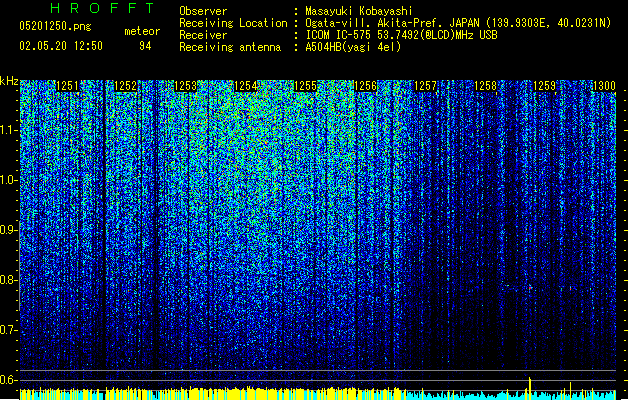Click the meteor count 94

[x=145, y=46]
